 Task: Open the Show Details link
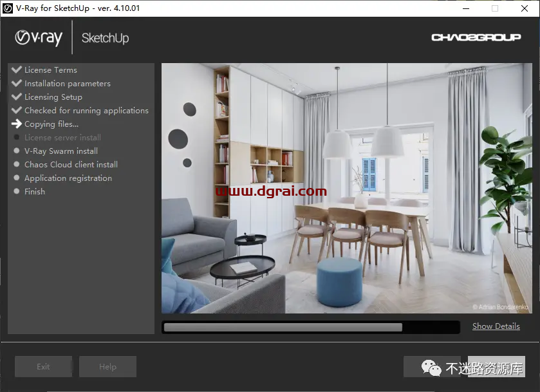coord(496,326)
